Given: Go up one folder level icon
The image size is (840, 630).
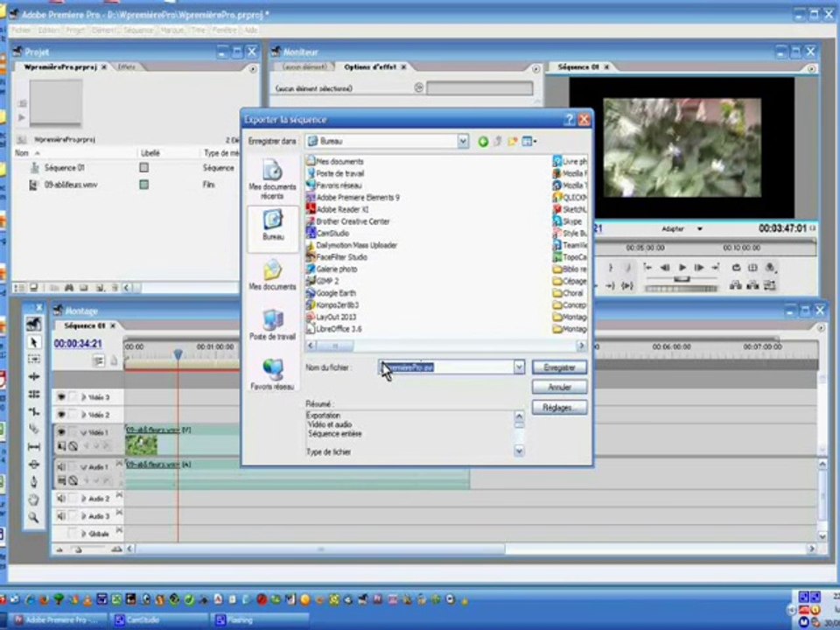Looking at the screenshot, I should (x=498, y=142).
